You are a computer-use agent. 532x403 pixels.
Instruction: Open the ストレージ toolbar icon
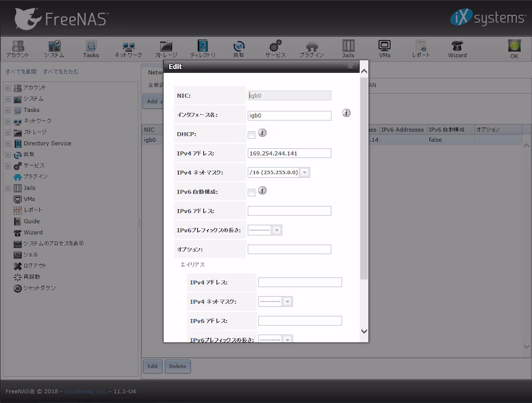point(166,49)
